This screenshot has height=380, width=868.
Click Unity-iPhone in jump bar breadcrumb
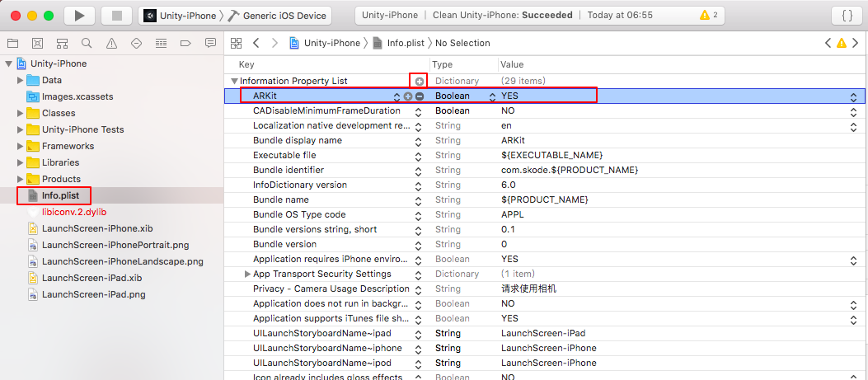coord(325,43)
